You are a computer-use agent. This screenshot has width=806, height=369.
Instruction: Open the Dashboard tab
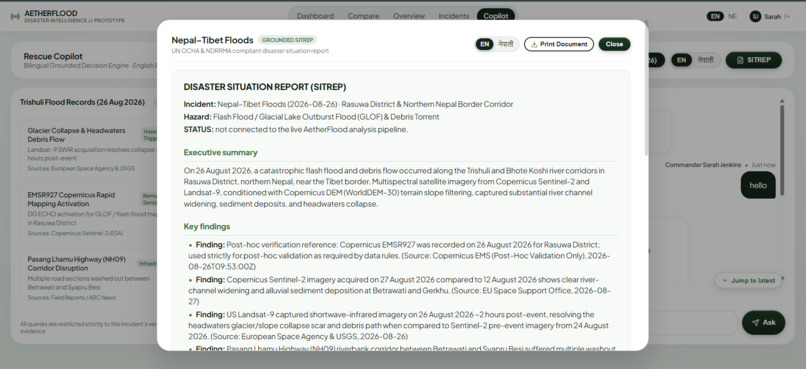point(315,16)
